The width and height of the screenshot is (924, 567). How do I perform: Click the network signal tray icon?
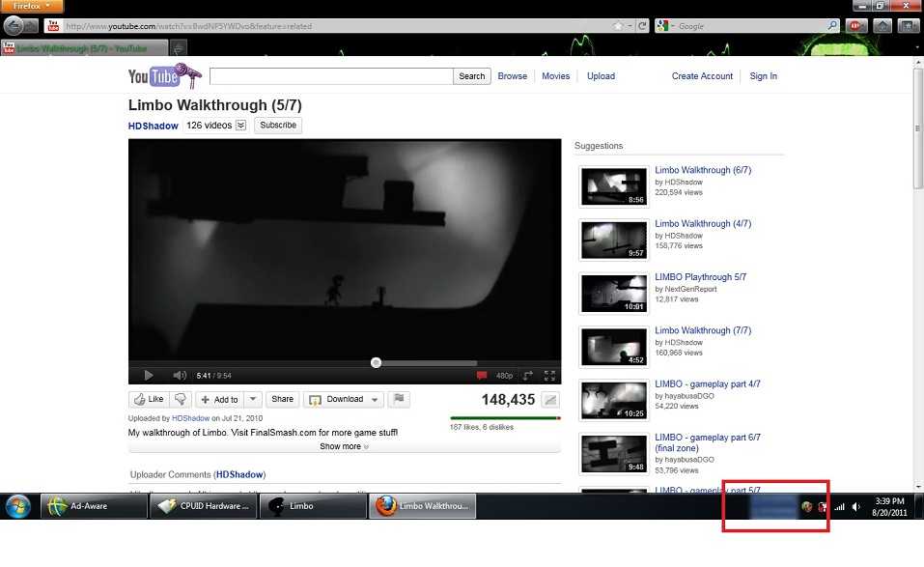point(840,506)
